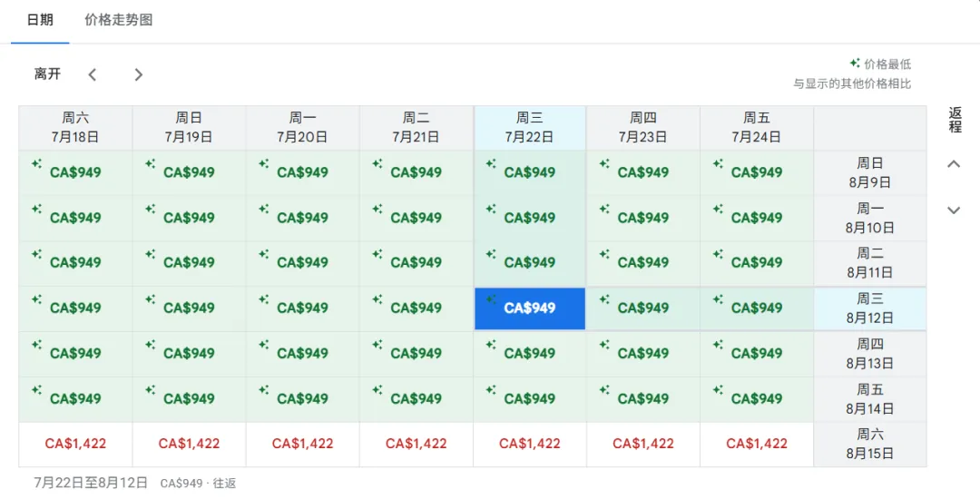Select the highlighted CA$949 cell, 7月22日 to 8月12日
This screenshot has width=980, height=499.
(530, 308)
